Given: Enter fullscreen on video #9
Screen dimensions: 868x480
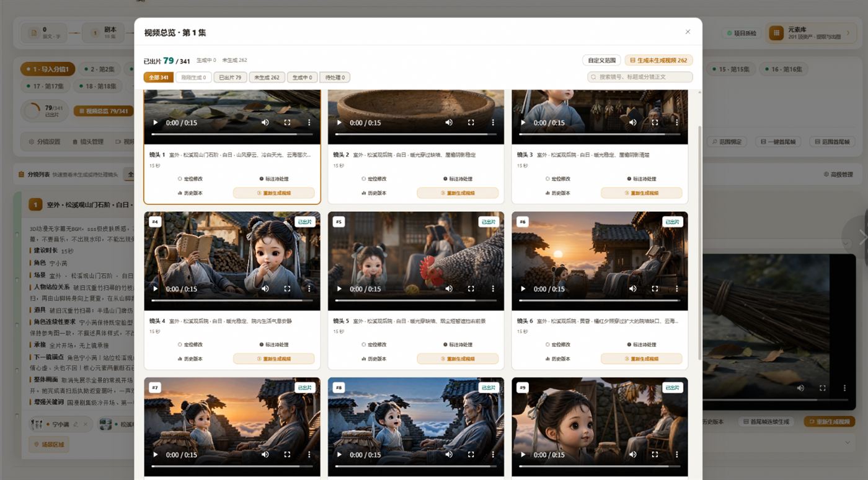Looking at the screenshot, I should [655, 455].
